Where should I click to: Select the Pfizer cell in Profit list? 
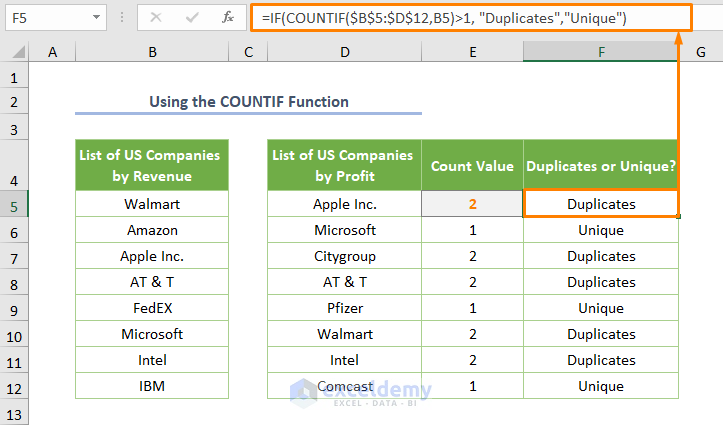(x=344, y=308)
